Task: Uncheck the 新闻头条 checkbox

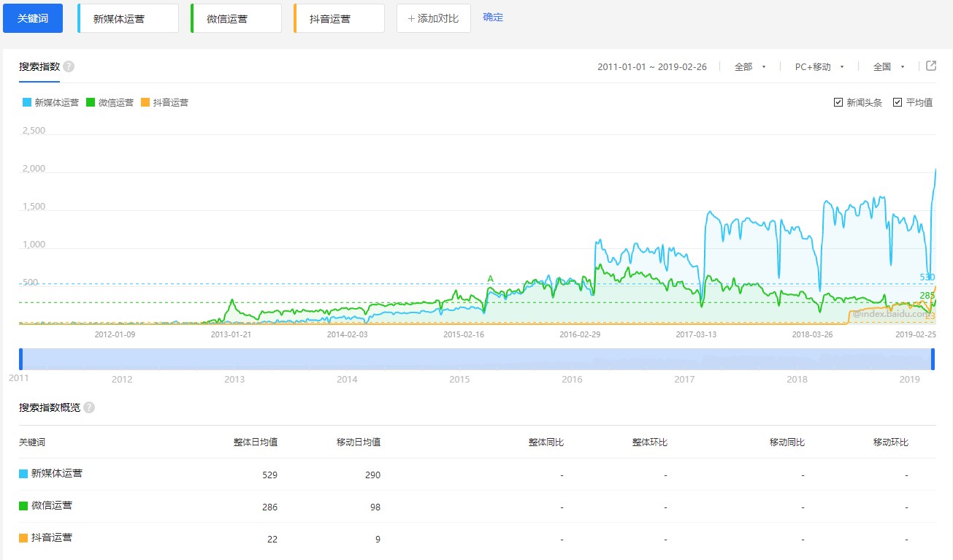Action: (x=838, y=102)
